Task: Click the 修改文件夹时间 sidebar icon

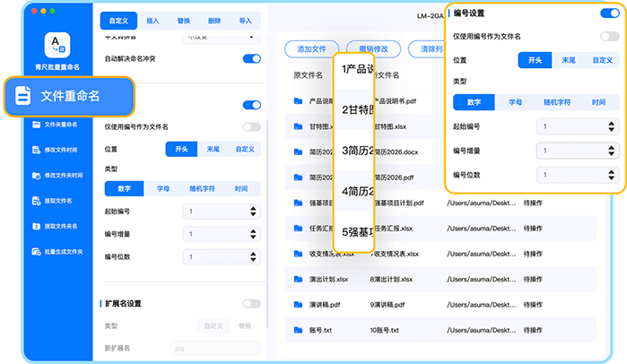Action: (37, 175)
